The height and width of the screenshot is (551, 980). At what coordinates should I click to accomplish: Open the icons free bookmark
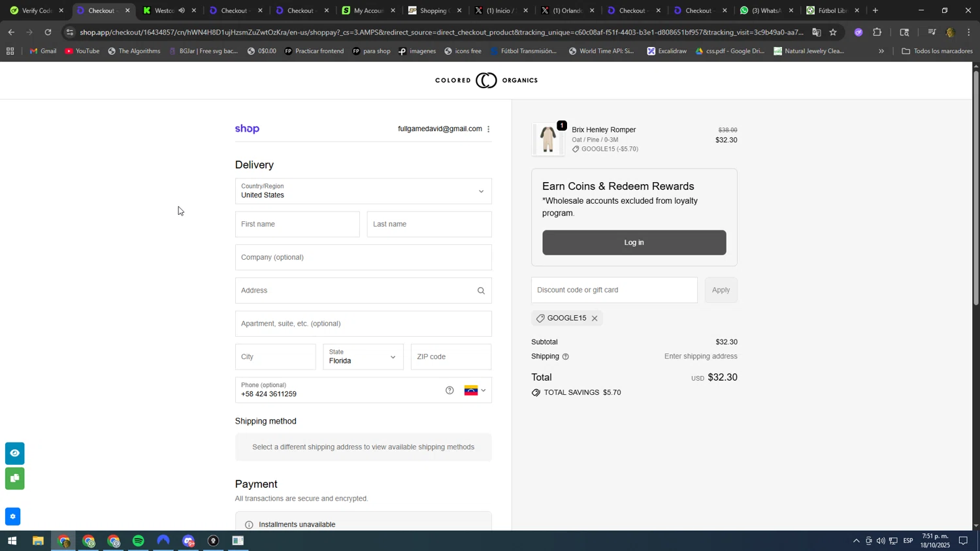[463, 51]
